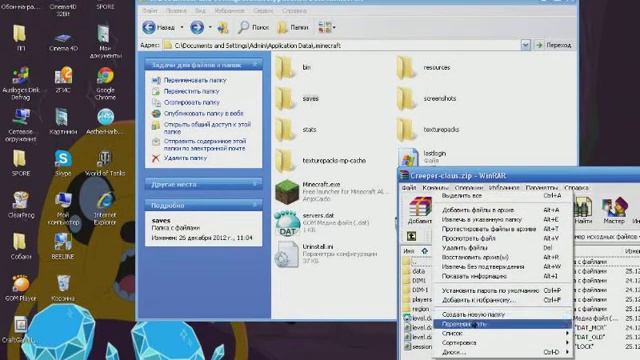
Task: Choose Создать новую папку menu entry
Action: pyautogui.click(x=502, y=315)
